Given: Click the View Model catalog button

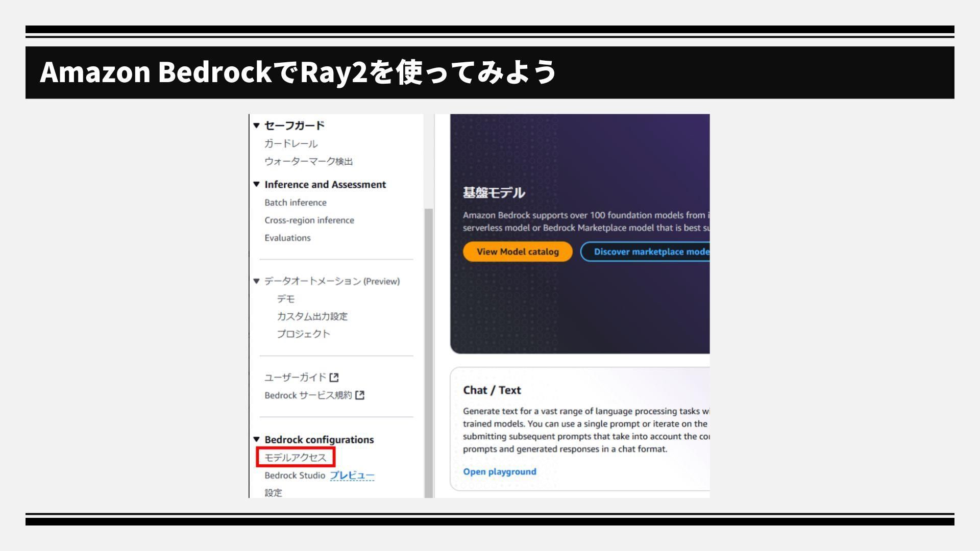Looking at the screenshot, I should tap(518, 252).
